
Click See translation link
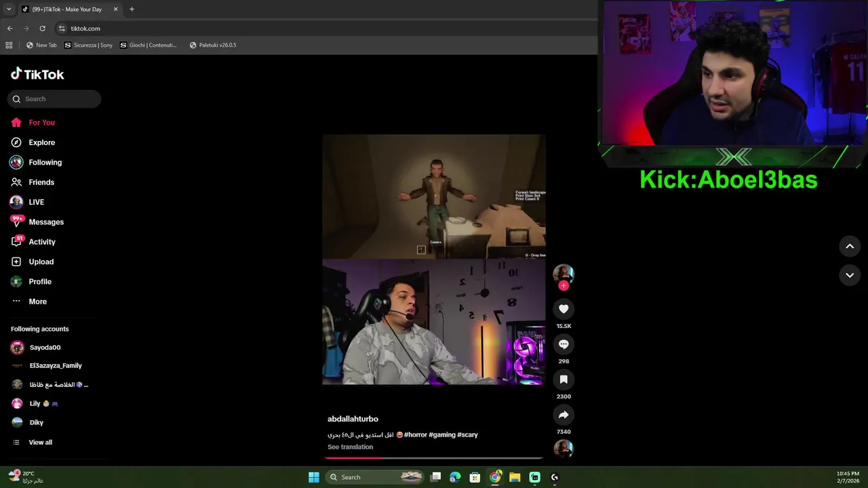(350, 447)
